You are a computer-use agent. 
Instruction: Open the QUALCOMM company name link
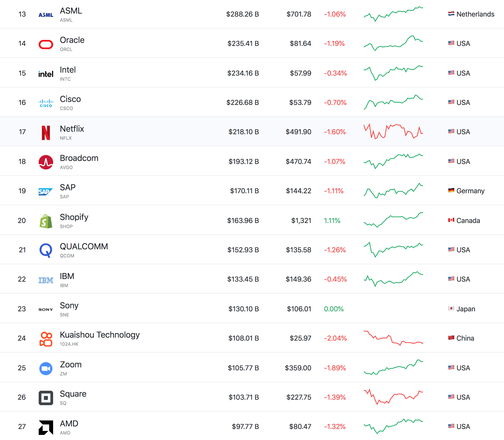tap(84, 247)
